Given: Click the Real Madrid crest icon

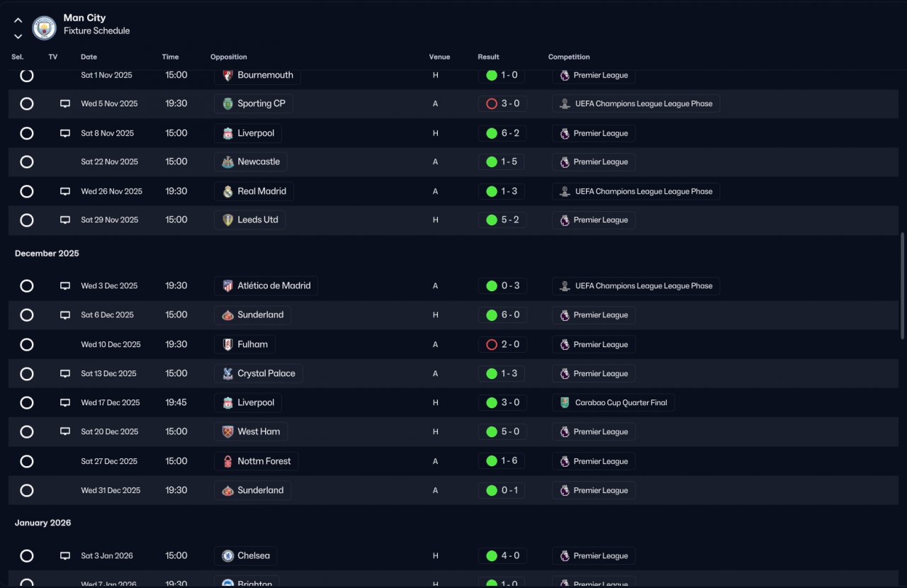Looking at the screenshot, I should (x=227, y=191).
